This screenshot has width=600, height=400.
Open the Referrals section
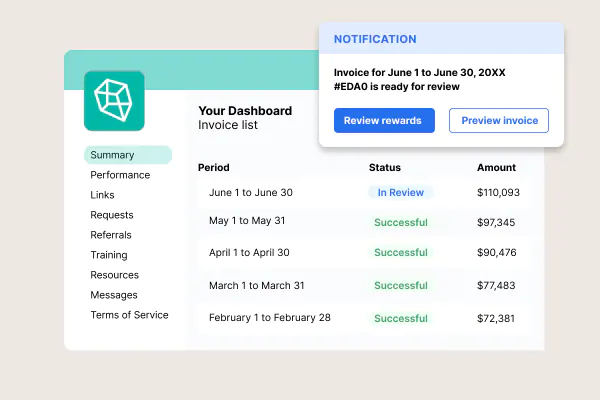click(110, 235)
